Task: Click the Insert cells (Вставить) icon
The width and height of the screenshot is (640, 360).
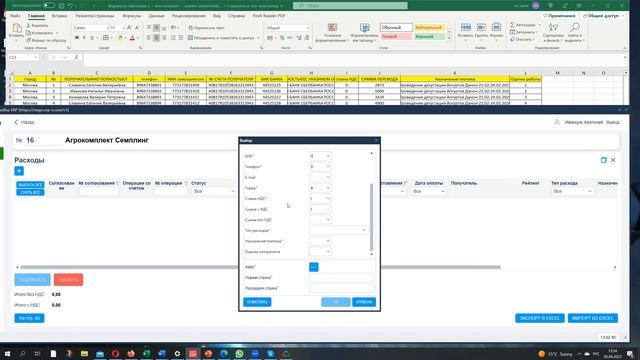Action: pyautogui.click(x=466, y=28)
